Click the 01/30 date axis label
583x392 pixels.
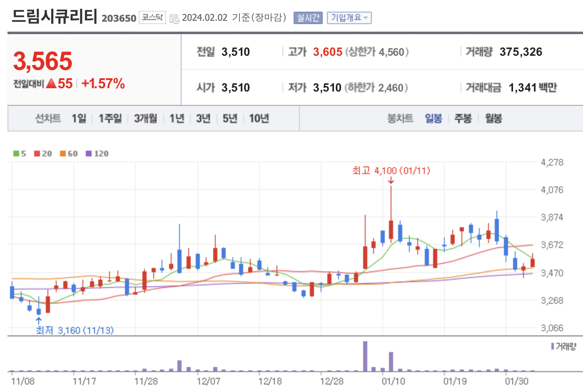(517, 381)
